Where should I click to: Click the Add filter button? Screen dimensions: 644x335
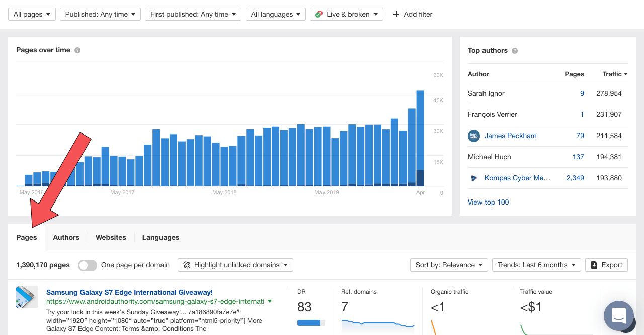coord(413,14)
